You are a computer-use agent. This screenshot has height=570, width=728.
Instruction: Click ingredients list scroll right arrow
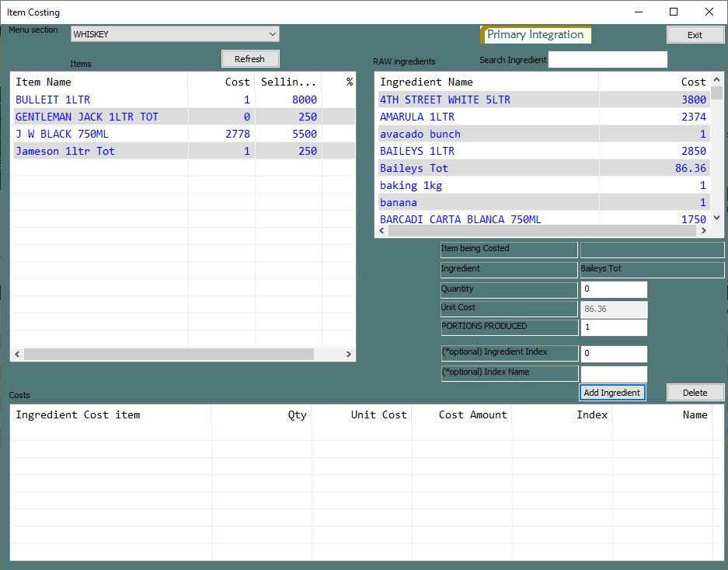704,230
